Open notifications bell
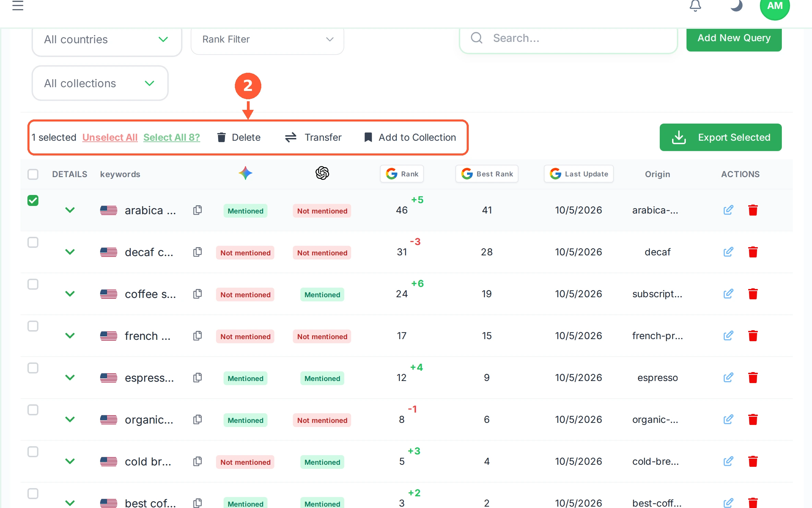This screenshot has width=812, height=508. 695,5
